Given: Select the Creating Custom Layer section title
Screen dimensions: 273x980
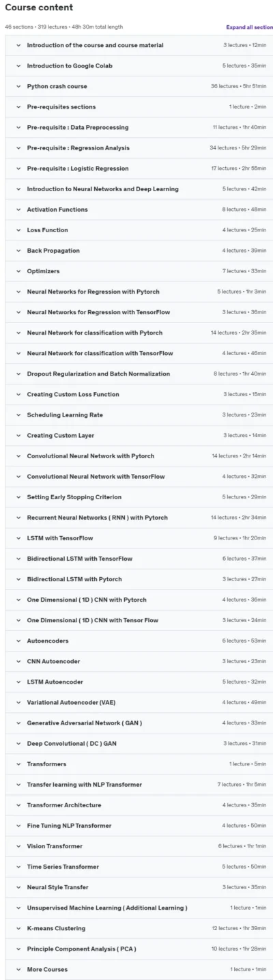Looking at the screenshot, I should 60,435.
